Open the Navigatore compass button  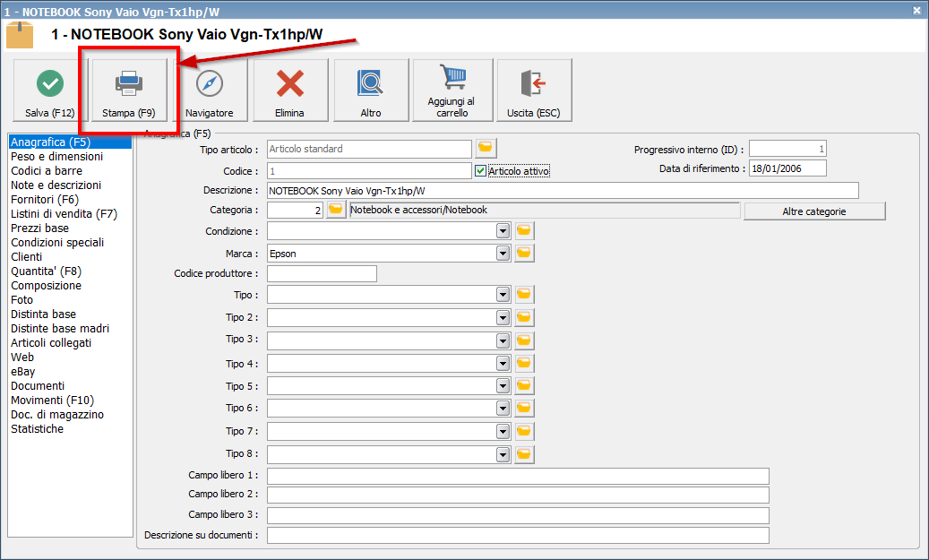pyautogui.click(x=210, y=90)
